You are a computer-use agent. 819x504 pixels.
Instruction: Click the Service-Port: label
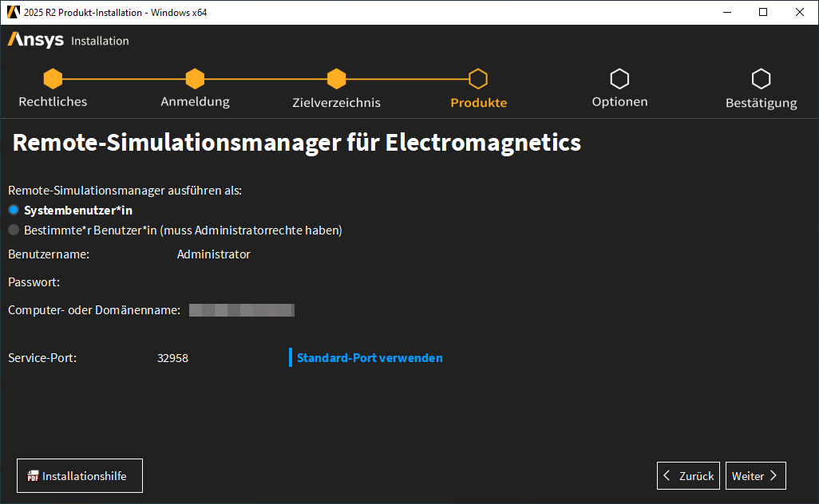click(42, 358)
